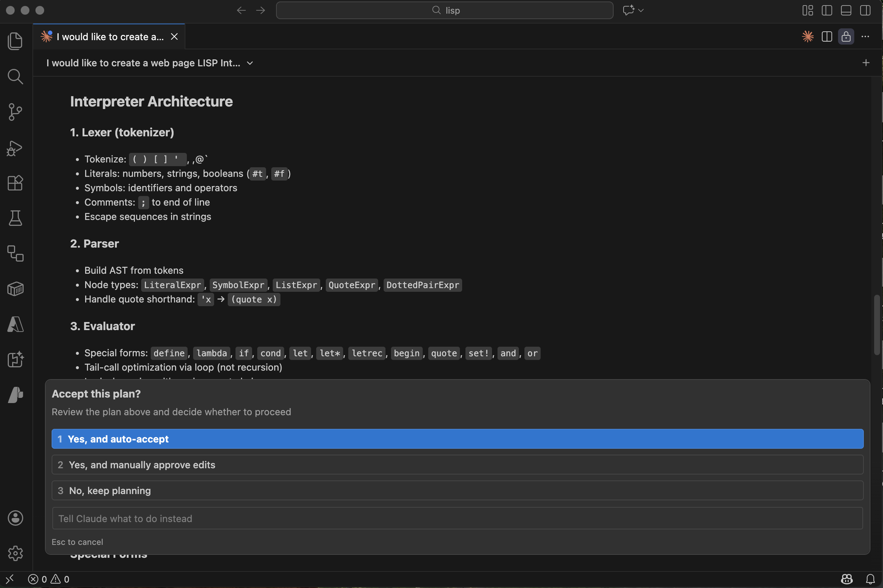The image size is (883, 588).
Task: Choose 'Yes, and manually approve edits' option
Action: pos(457,465)
